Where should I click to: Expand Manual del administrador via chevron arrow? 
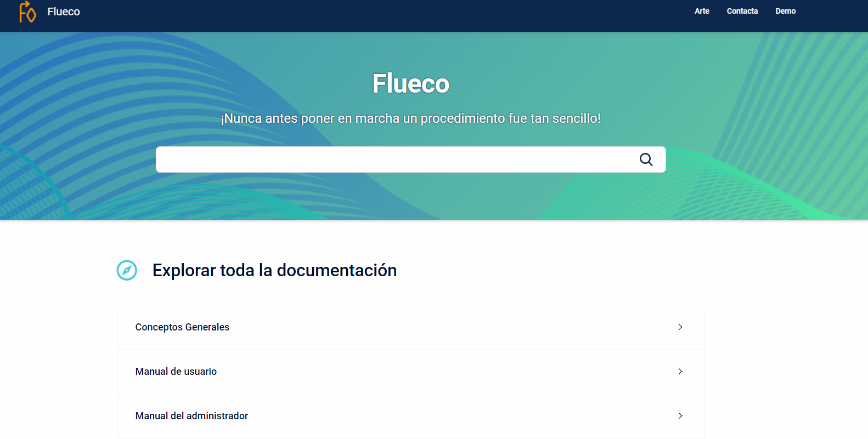pos(680,416)
